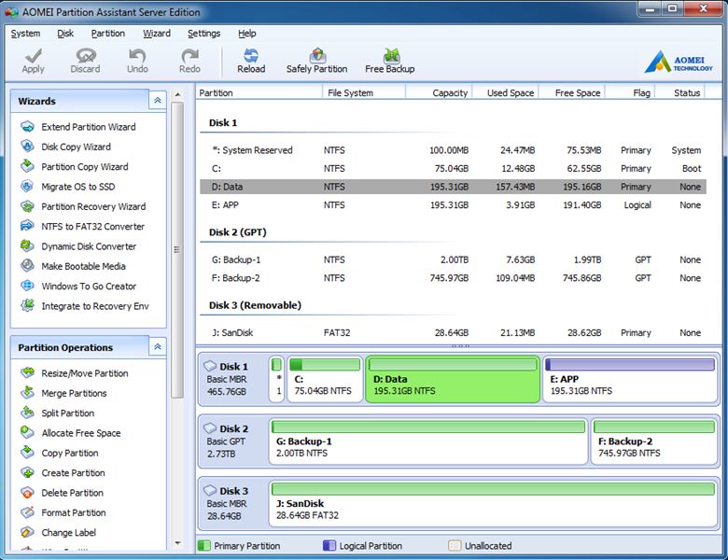Click the Make Bootable Media icon
This screenshot has height=560, width=728.
27,266
